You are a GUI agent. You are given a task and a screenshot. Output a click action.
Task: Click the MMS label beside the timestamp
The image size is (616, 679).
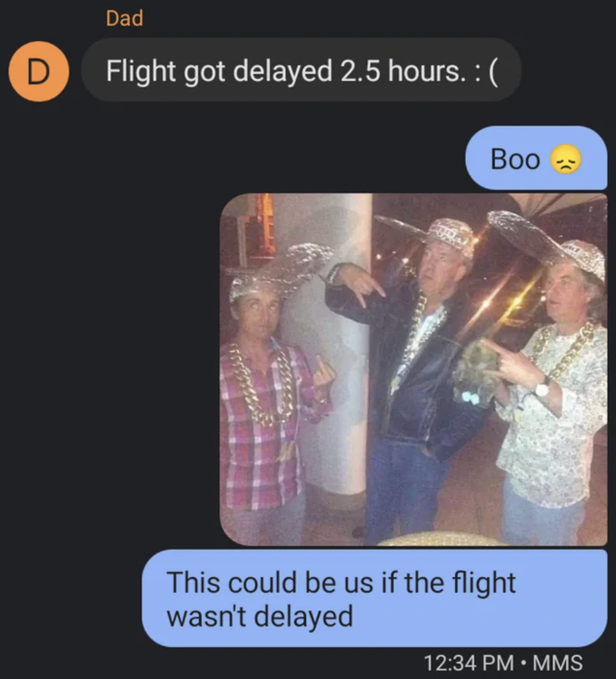pos(557,663)
